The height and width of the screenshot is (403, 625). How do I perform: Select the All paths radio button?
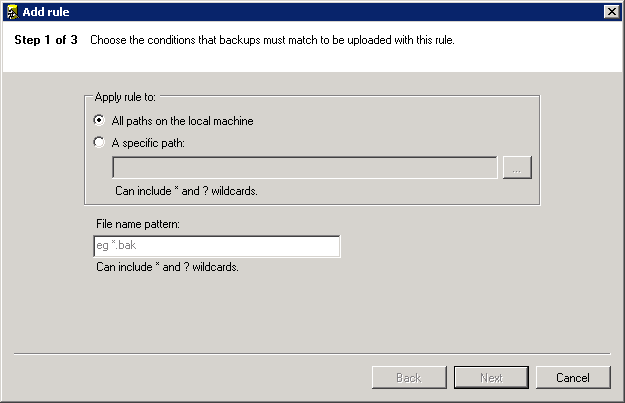tap(98, 121)
